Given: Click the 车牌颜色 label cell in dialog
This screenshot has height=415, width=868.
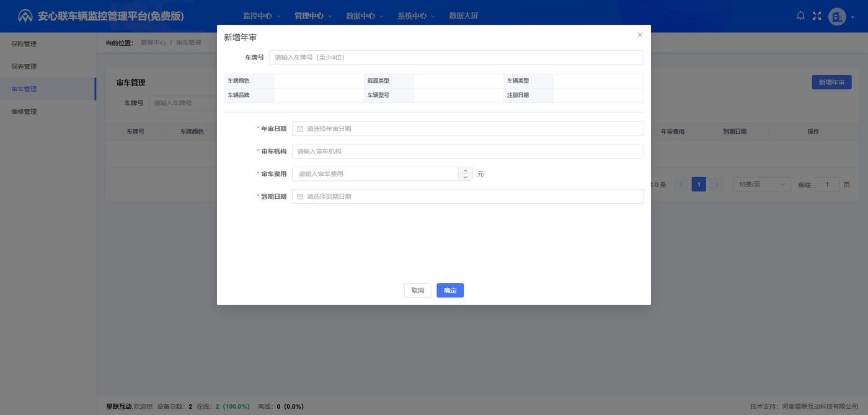Looking at the screenshot, I should [x=249, y=81].
